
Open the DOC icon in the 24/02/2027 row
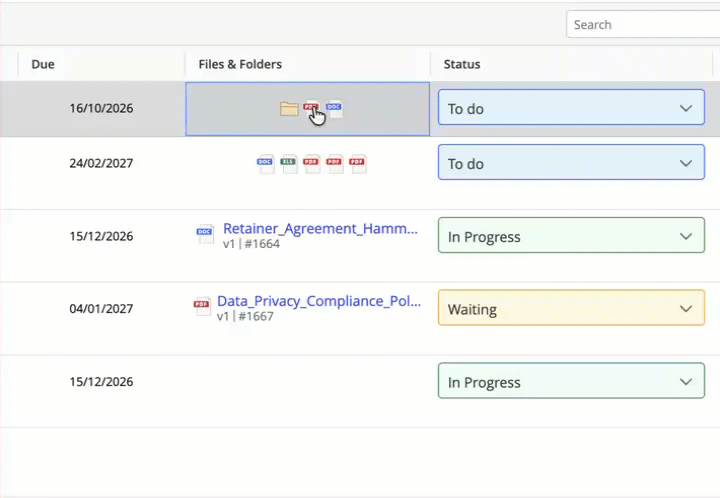click(265, 164)
